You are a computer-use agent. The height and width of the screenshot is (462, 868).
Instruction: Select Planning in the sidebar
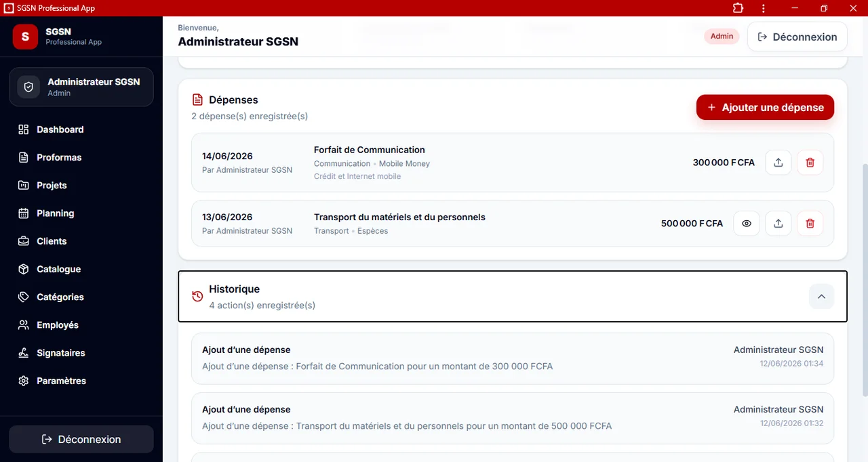tap(81, 213)
